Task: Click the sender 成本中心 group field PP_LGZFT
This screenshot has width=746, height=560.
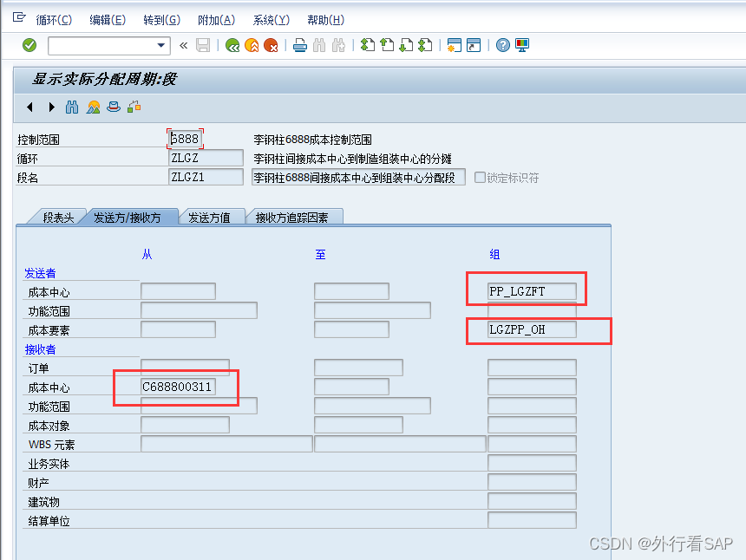Action: point(532,291)
